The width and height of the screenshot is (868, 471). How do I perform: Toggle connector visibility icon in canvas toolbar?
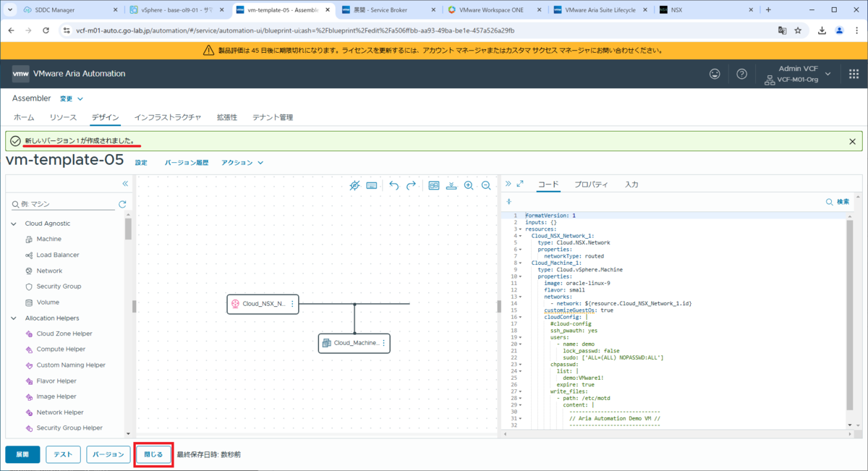click(x=354, y=186)
